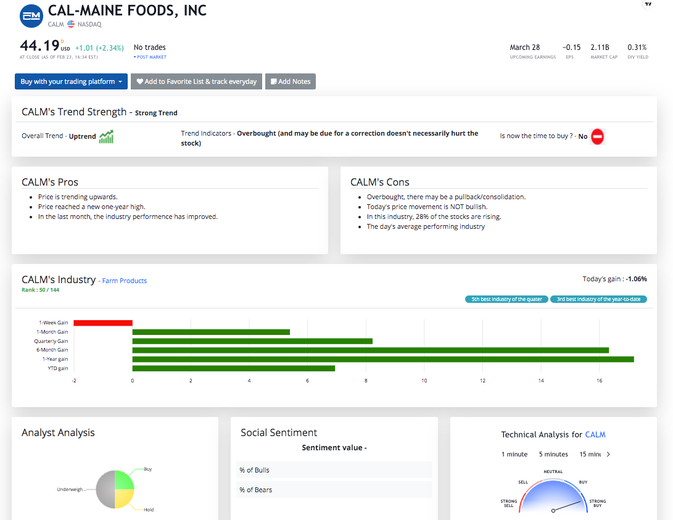Click 'Price reached a new one-year high' bullet
The height and width of the screenshot is (520, 673).
[91, 207]
